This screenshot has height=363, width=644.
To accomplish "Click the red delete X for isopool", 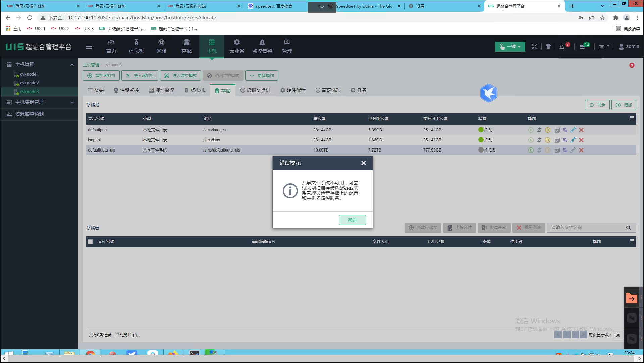I will click(x=581, y=140).
